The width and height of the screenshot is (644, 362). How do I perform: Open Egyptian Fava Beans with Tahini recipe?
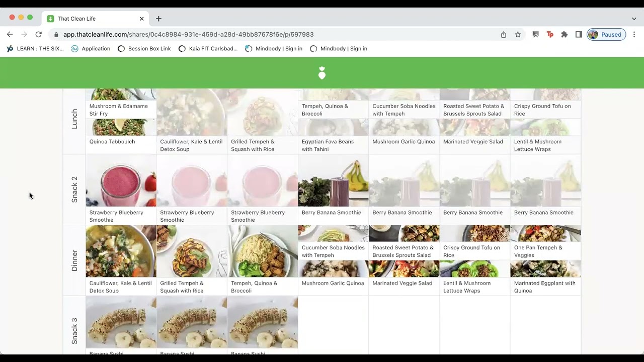coord(333,136)
